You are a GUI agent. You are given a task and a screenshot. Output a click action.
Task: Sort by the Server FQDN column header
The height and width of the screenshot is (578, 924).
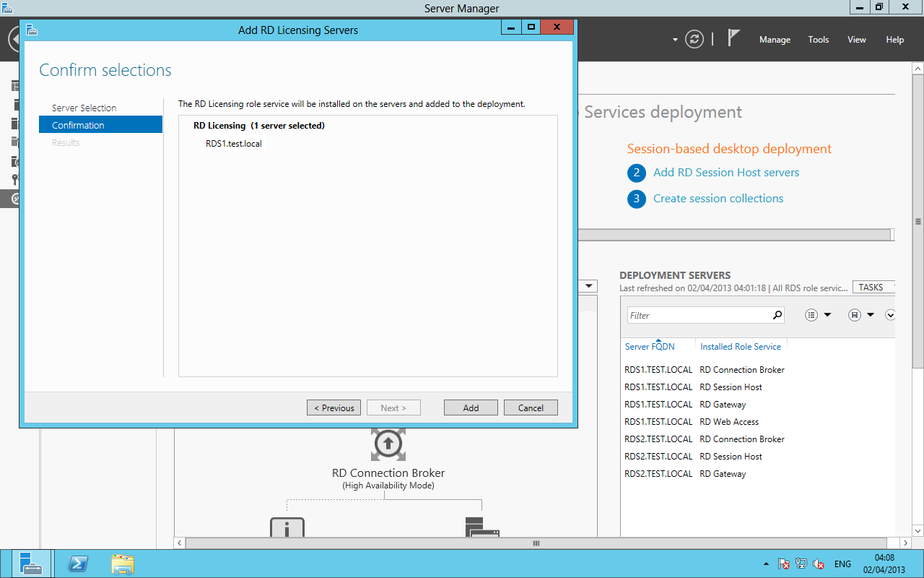click(x=650, y=347)
